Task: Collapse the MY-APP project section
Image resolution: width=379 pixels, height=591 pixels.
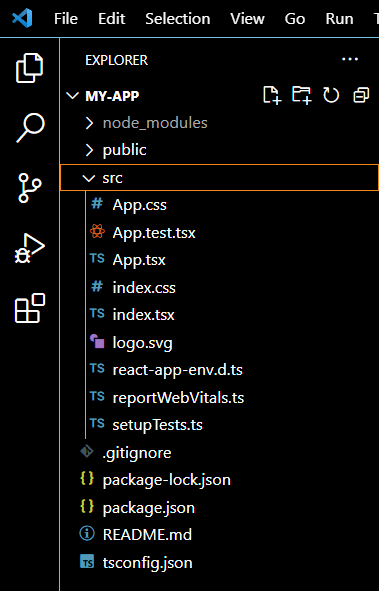Action: click(219, 96)
